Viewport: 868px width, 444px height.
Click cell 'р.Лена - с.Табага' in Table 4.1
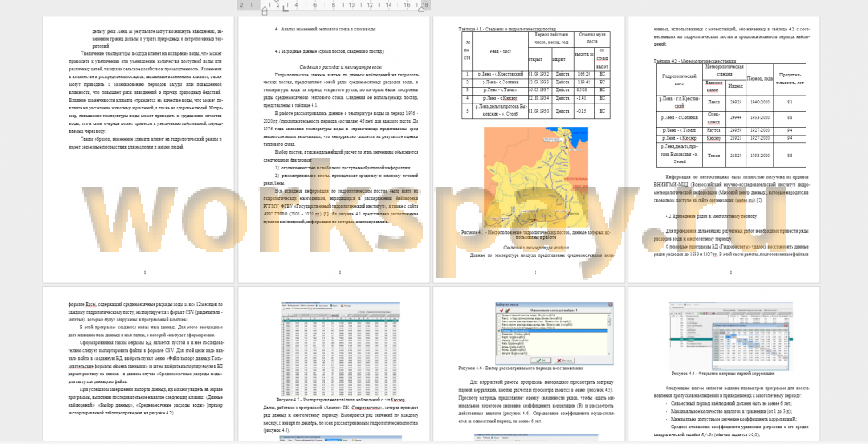501,89
